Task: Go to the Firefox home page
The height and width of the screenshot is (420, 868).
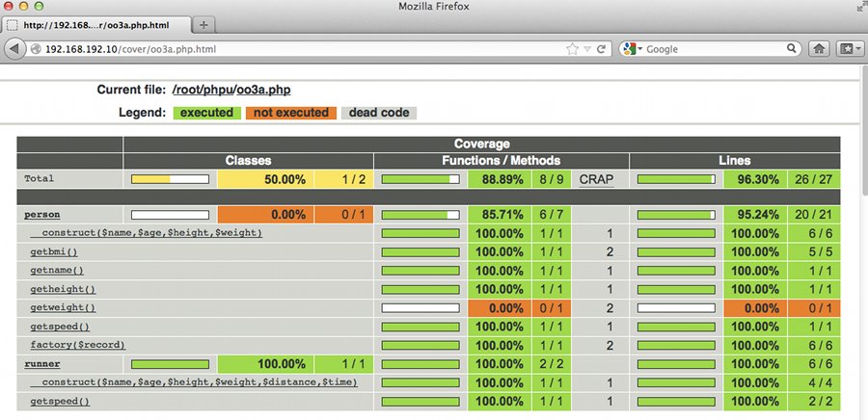Action: (820, 48)
